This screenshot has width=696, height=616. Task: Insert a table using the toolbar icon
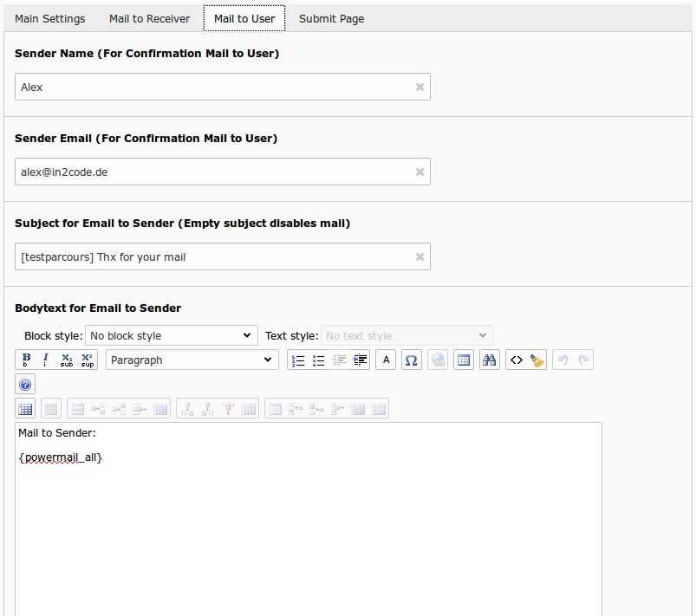point(464,360)
